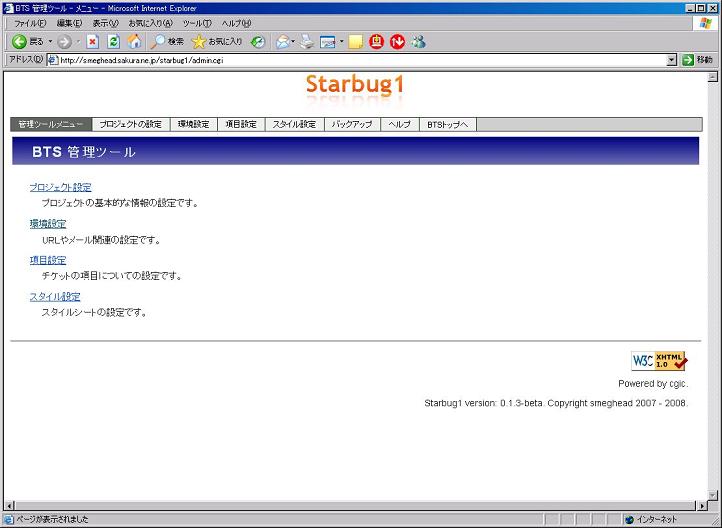
Task: Go to the Home page icon
Action: coord(134,42)
